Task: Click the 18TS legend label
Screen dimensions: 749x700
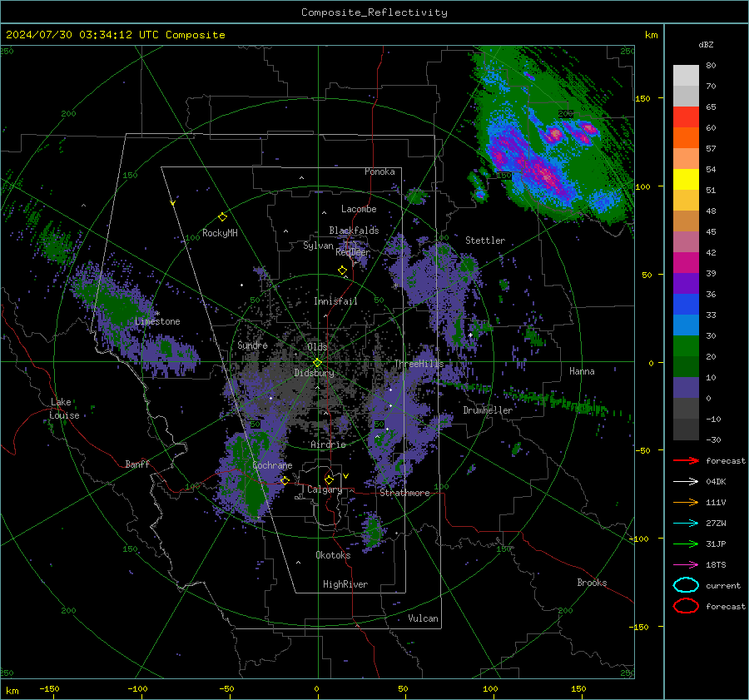Action: pos(716,565)
